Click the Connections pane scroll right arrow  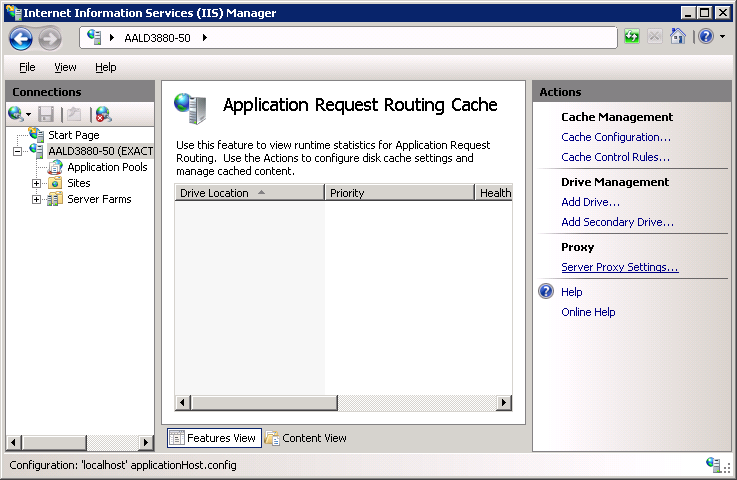(146, 442)
